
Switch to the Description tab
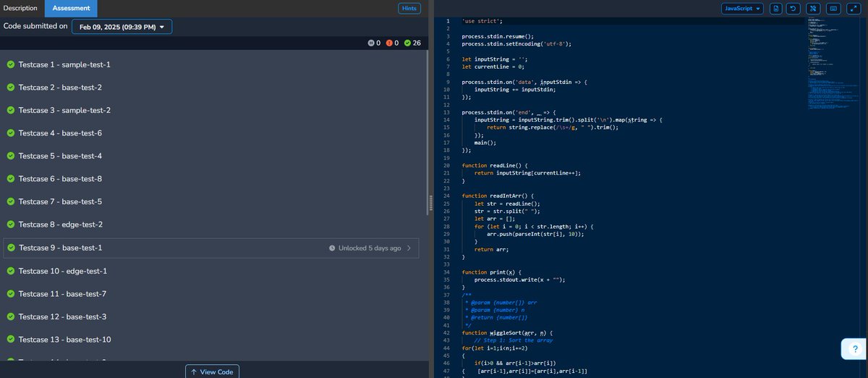click(x=22, y=9)
